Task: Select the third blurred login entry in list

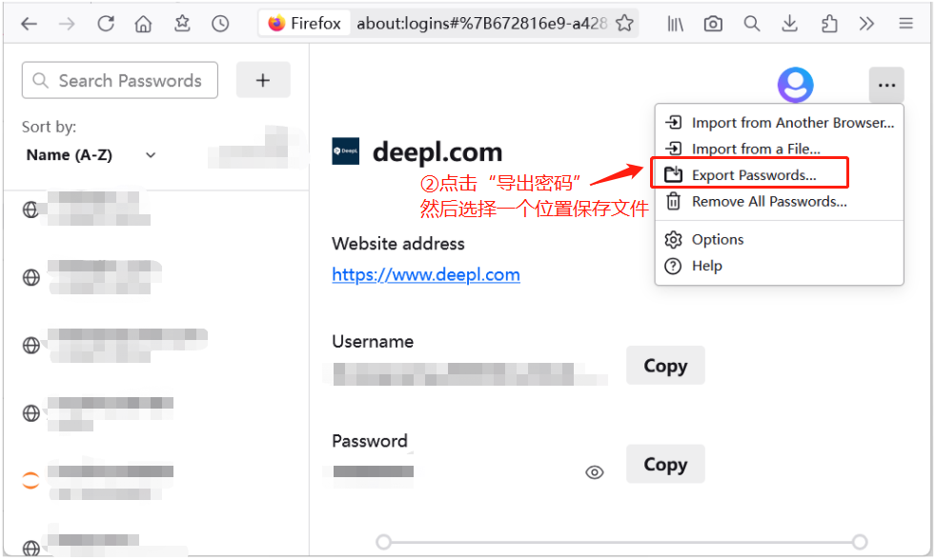Action: click(156, 345)
